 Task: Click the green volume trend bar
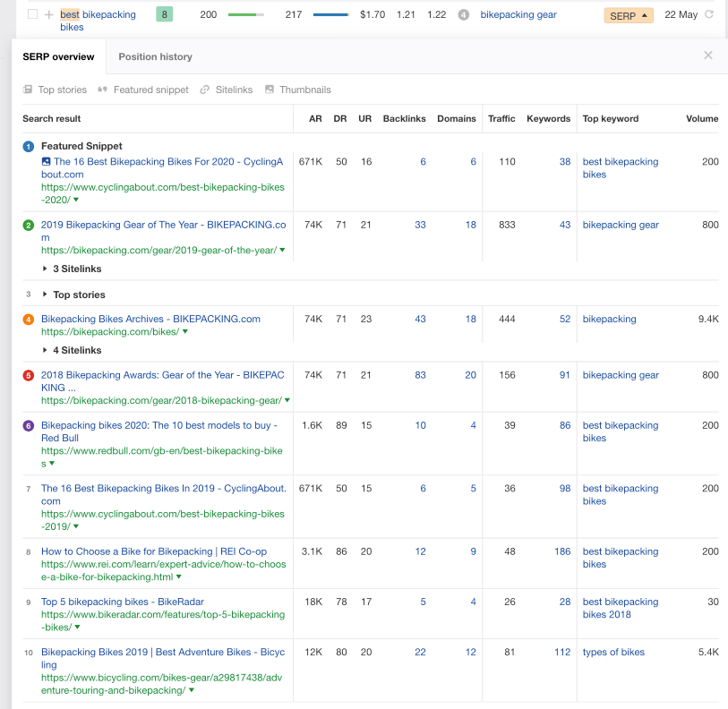[245, 15]
